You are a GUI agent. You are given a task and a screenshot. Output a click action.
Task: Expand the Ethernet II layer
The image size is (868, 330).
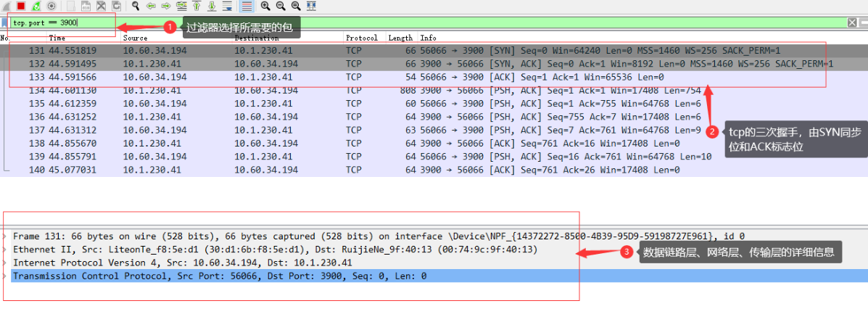(5, 249)
